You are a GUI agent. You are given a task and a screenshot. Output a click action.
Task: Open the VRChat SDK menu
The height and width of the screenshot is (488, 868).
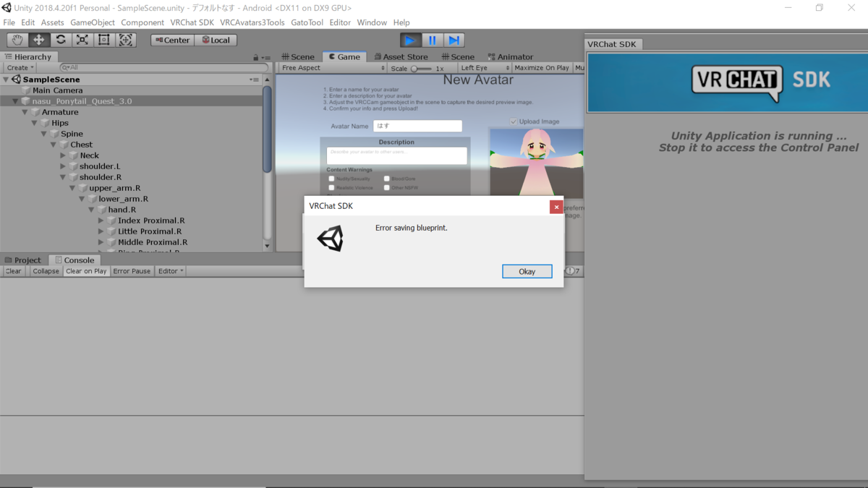192,22
